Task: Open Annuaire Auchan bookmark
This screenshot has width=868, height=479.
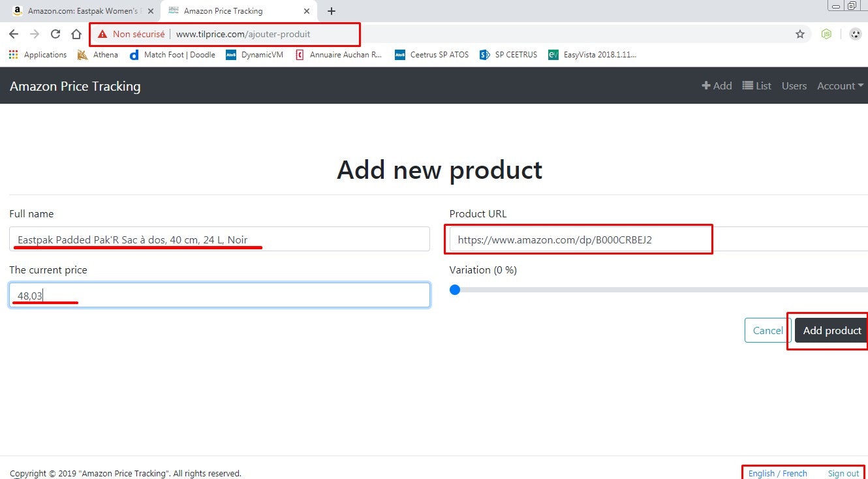Action: (x=339, y=55)
